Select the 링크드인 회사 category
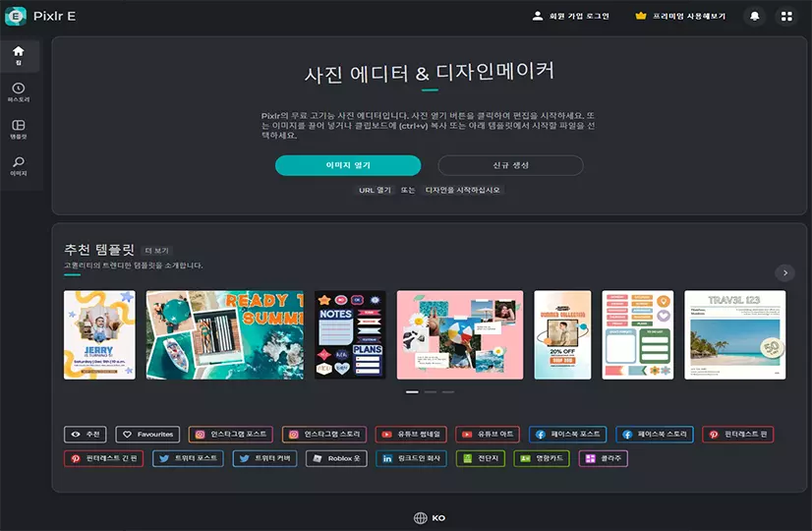The height and width of the screenshot is (531, 812). 411,458
